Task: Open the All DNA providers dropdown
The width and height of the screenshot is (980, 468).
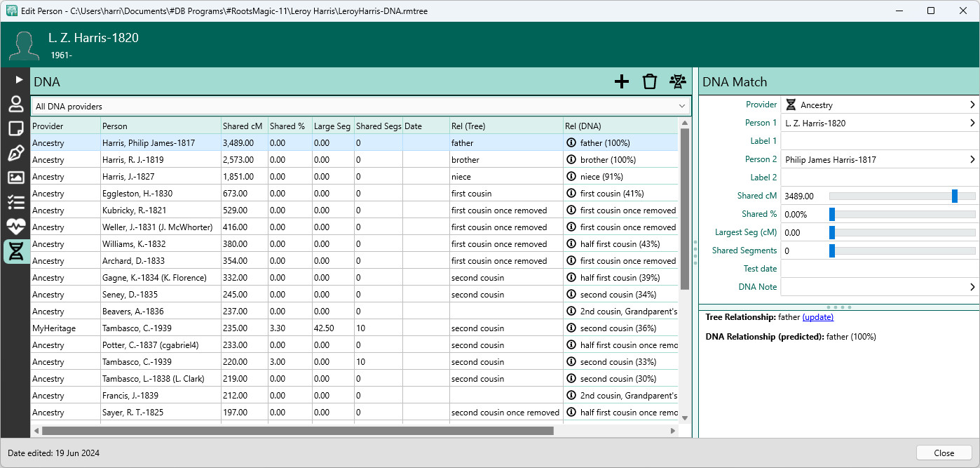Action: [360, 107]
